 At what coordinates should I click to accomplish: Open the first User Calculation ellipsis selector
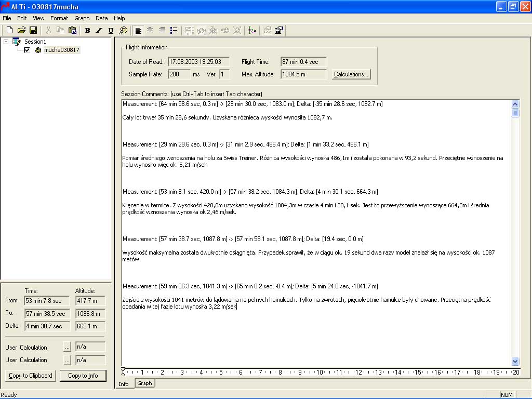[x=67, y=347]
